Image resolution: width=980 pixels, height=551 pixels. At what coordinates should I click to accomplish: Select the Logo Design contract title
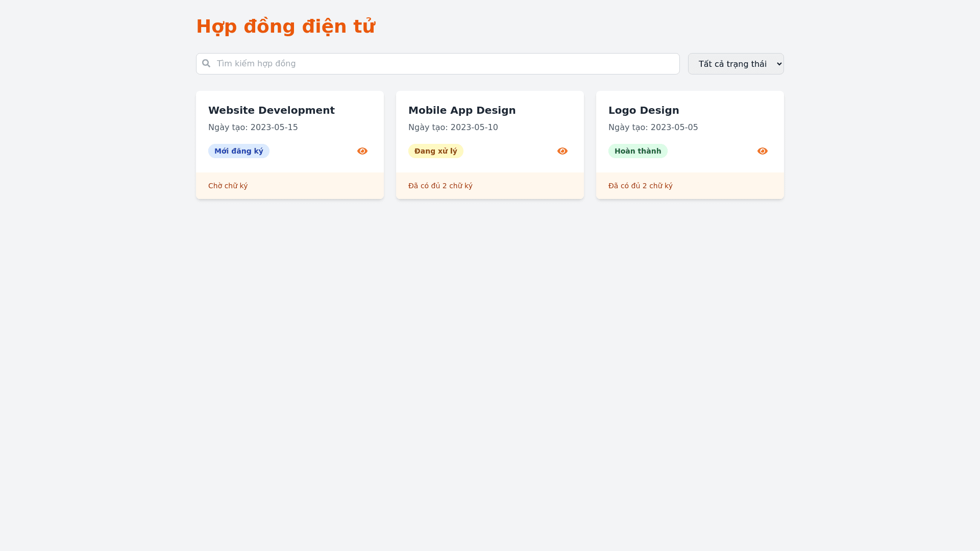643,110
